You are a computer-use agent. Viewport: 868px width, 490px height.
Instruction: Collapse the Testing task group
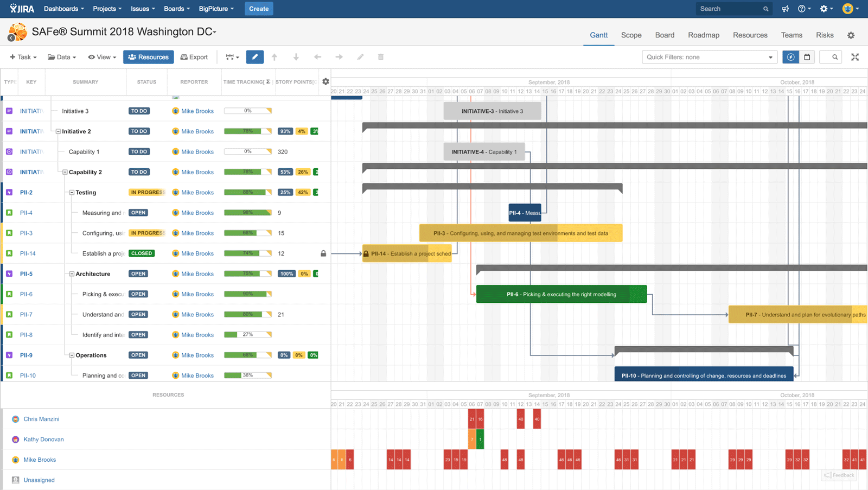pyautogui.click(x=71, y=192)
